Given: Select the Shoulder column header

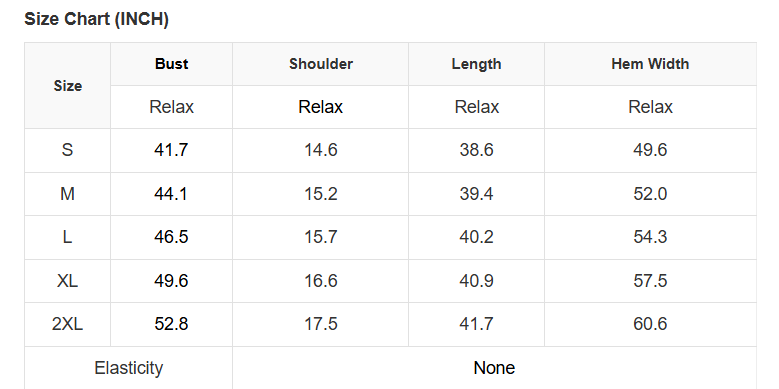Looking at the screenshot, I should (x=321, y=64).
